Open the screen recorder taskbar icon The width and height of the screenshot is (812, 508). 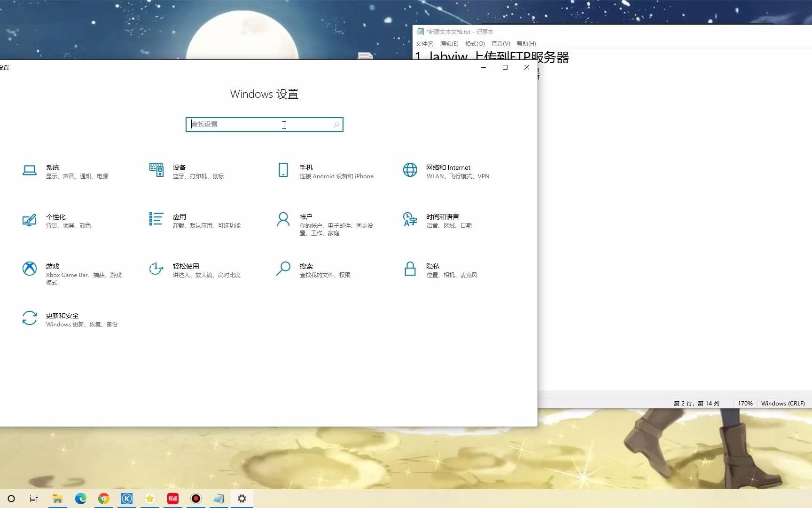195,499
